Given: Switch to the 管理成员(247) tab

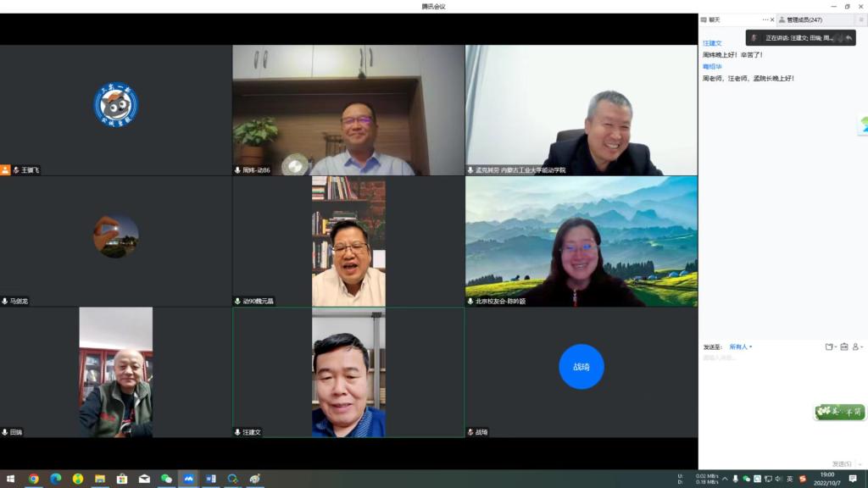Looking at the screenshot, I should pos(804,19).
